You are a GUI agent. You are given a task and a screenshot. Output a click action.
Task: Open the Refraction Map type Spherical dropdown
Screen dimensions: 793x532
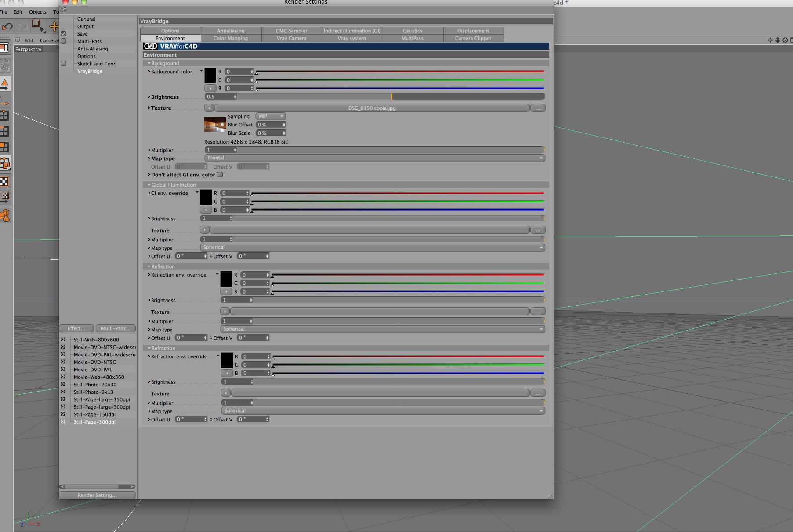(383, 411)
